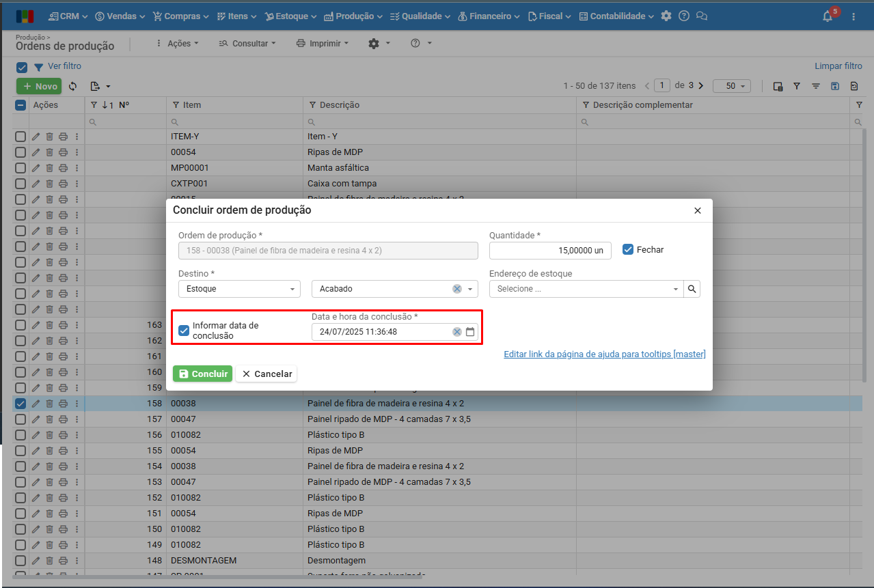Click the green Concluir button
The image size is (874, 588).
pos(202,374)
